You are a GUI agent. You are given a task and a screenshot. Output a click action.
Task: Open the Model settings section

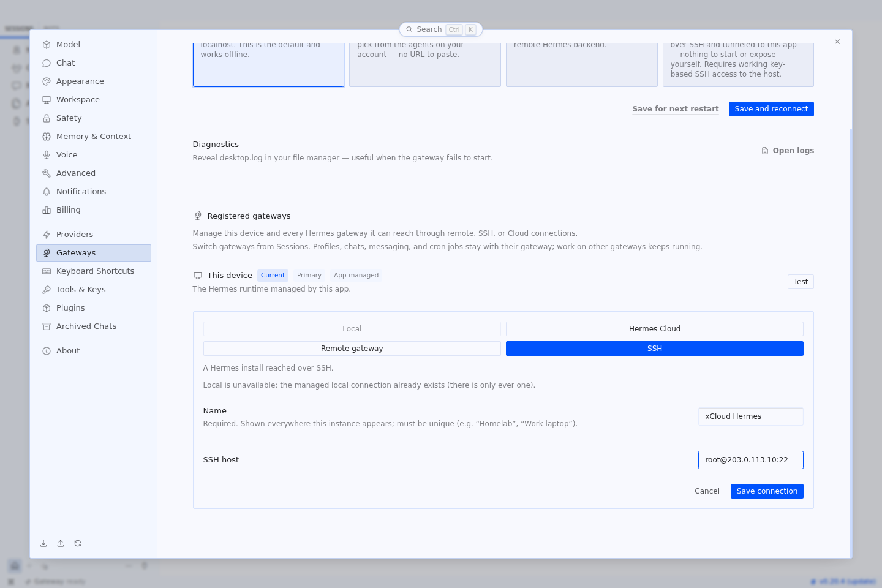(94, 45)
